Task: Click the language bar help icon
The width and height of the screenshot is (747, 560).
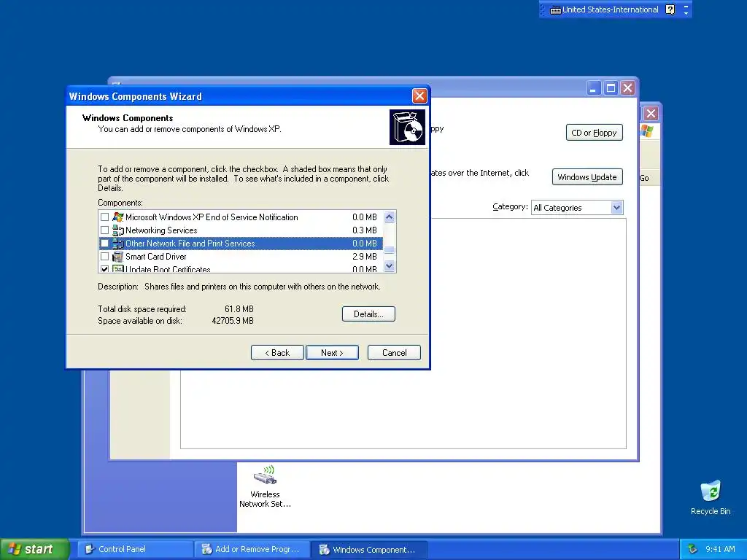Action: [670, 9]
